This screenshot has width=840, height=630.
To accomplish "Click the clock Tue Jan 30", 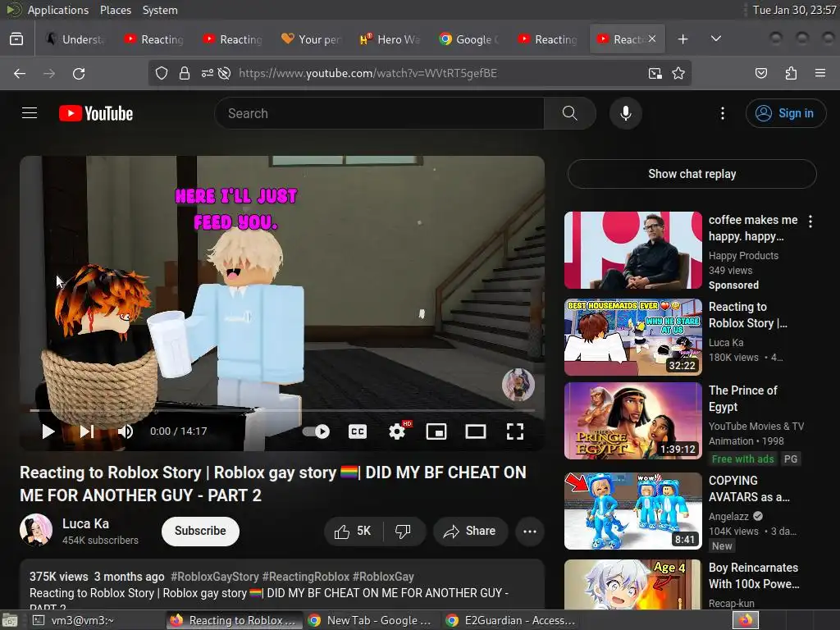I will (x=794, y=10).
